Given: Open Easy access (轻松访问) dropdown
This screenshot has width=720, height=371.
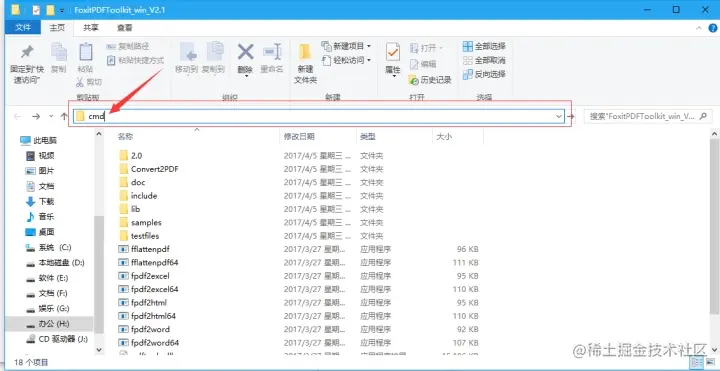Looking at the screenshot, I should point(346,60).
